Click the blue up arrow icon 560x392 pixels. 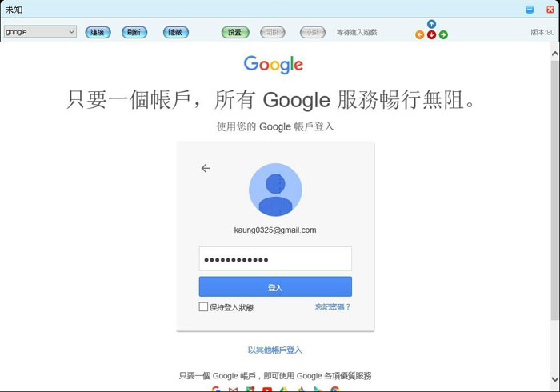pyautogui.click(x=431, y=24)
